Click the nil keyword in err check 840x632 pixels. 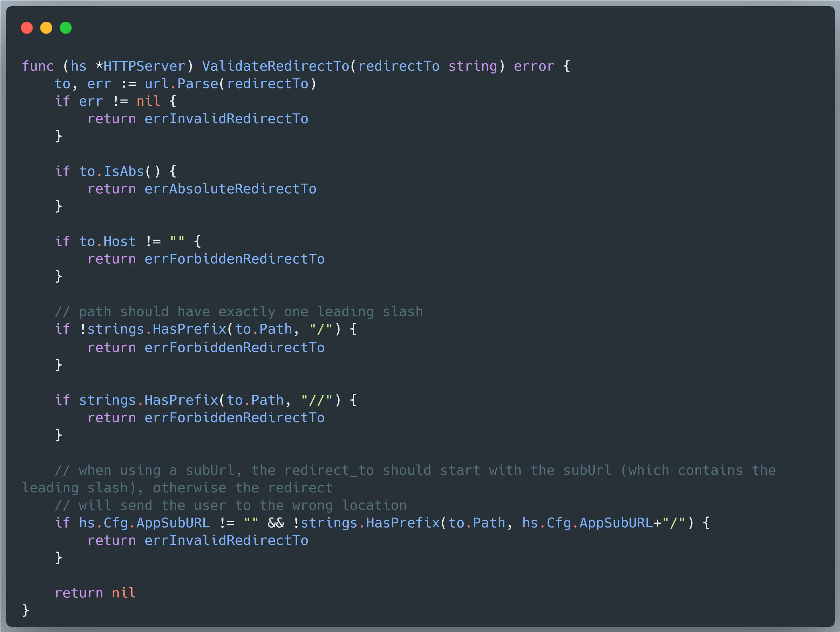pyautogui.click(x=148, y=101)
